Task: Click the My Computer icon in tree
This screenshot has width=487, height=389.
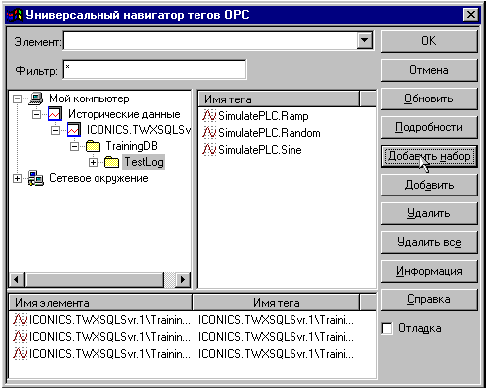Action: (36, 98)
